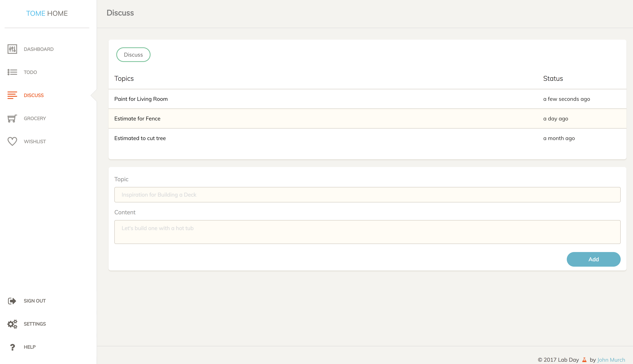Click the Dashboard sliders icon

(x=12, y=49)
